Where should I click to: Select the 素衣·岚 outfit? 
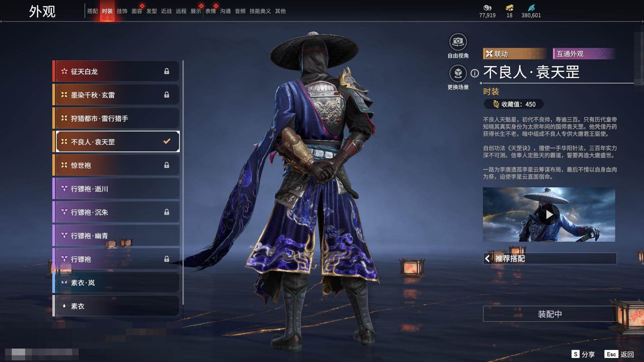tap(116, 283)
